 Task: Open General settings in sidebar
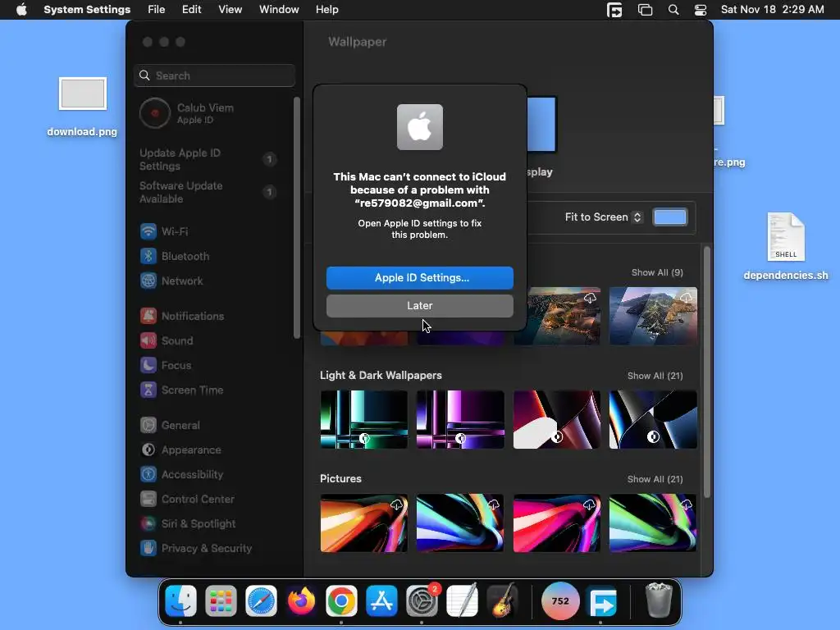point(170,426)
